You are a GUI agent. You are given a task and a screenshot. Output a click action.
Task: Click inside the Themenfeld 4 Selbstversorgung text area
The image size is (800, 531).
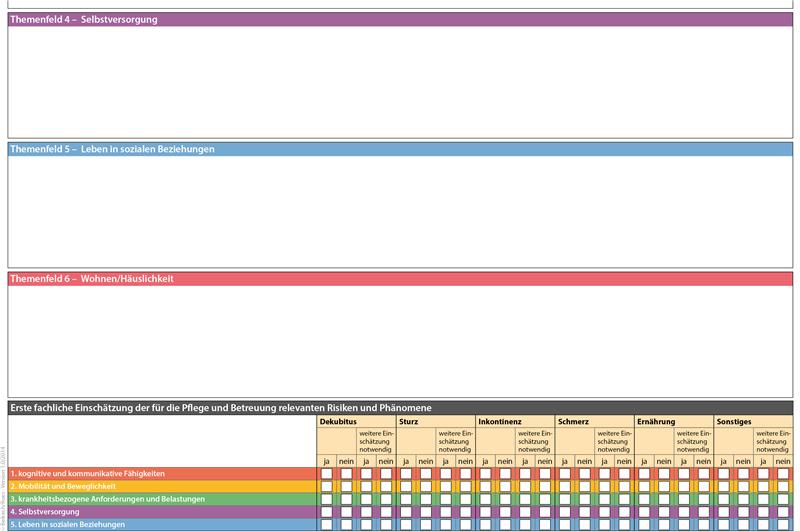coord(400,81)
